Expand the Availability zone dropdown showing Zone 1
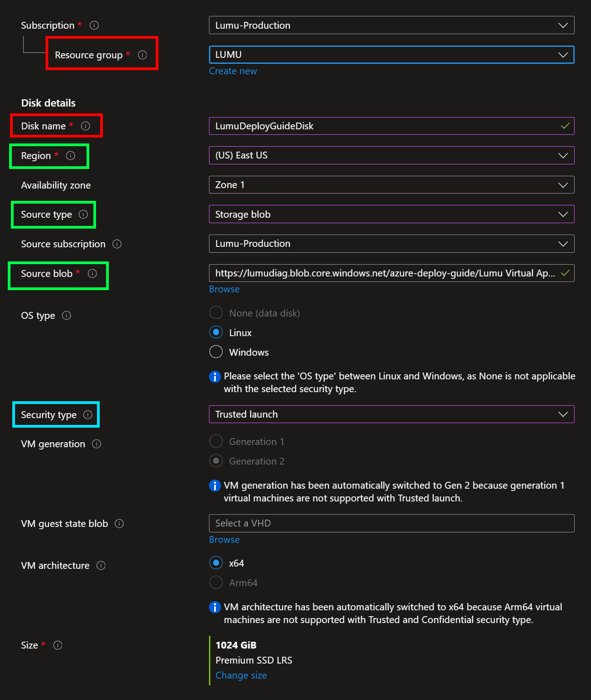 pyautogui.click(x=391, y=185)
